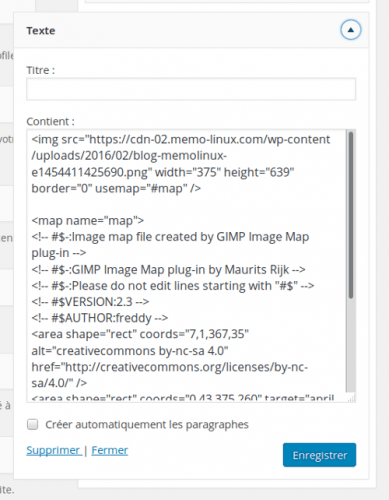Click the Contient textarea scrollbar thumb
The width and height of the screenshot is (389, 500).
(351, 215)
